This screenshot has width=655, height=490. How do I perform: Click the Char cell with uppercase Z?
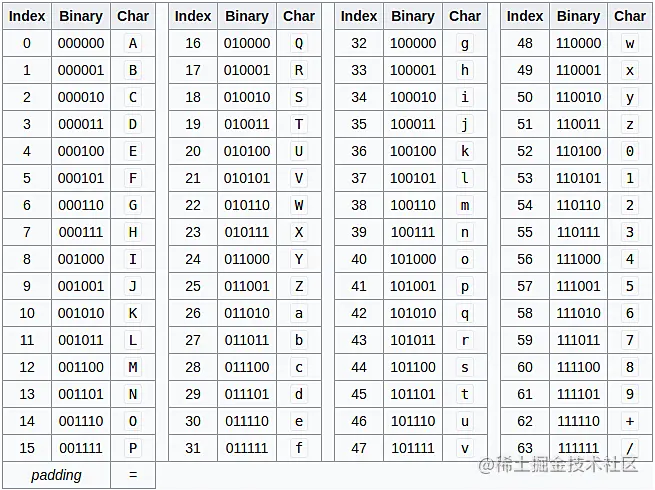pos(299,286)
